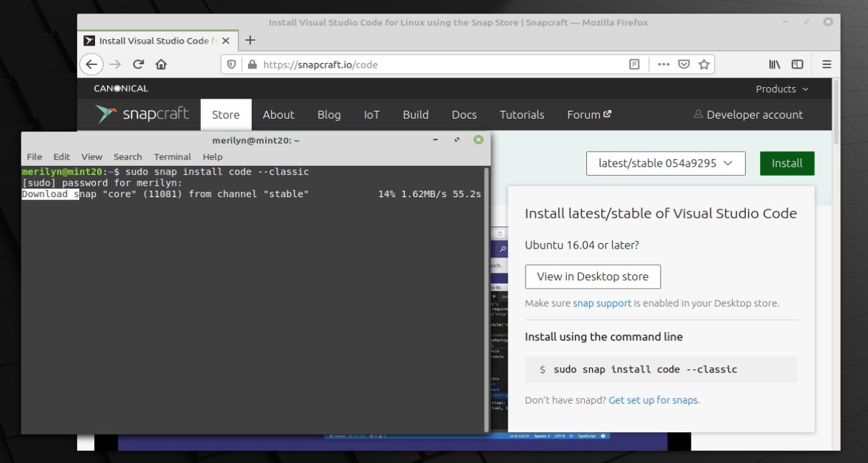Open the IoT nav link
The height and width of the screenshot is (463, 868).
(x=372, y=114)
